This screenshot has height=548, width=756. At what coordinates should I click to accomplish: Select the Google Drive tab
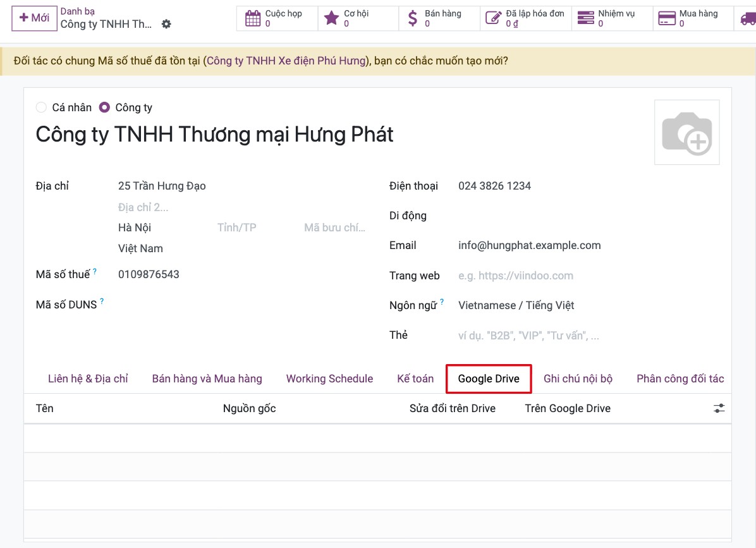pyautogui.click(x=489, y=379)
